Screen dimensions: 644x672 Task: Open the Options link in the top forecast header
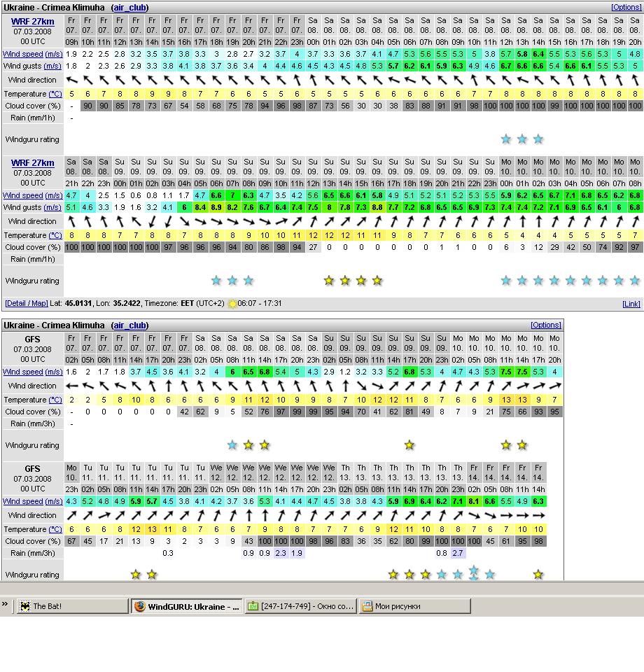coord(625,7)
